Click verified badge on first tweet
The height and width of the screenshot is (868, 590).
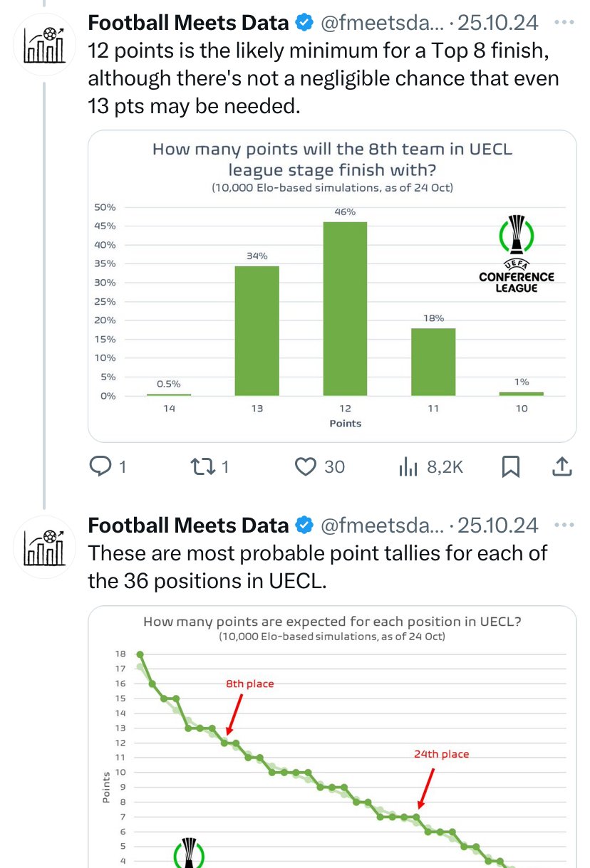coord(304,23)
